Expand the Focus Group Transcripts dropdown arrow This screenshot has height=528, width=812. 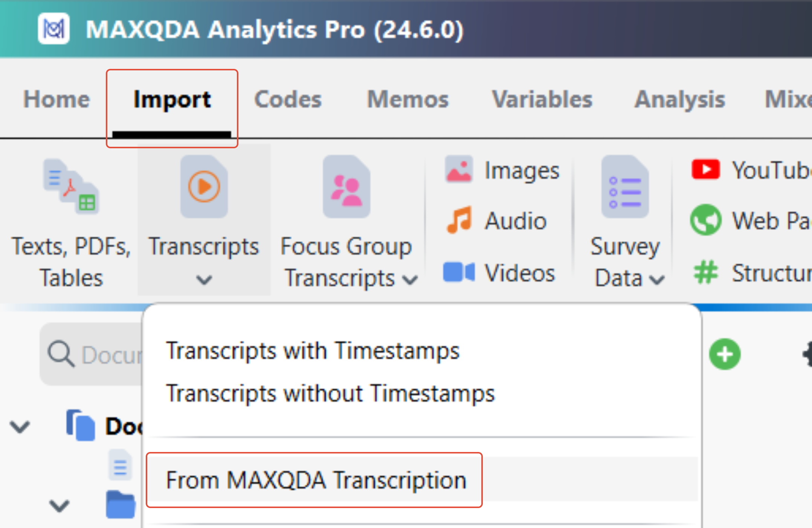point(410,279)
